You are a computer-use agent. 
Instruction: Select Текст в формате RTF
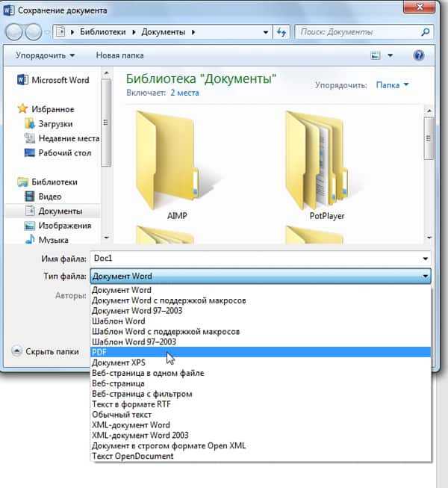261,404
